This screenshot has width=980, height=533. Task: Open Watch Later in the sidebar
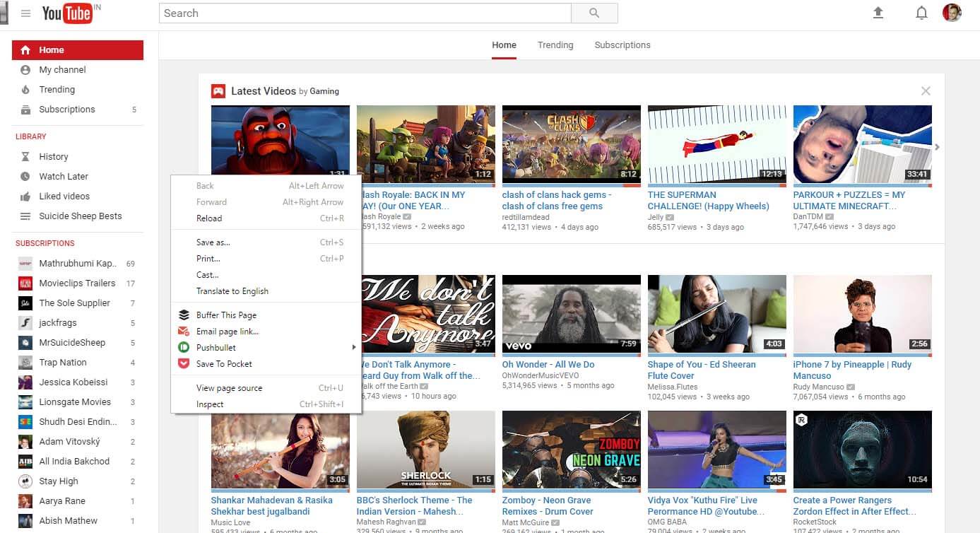click(x=64, y=177)
